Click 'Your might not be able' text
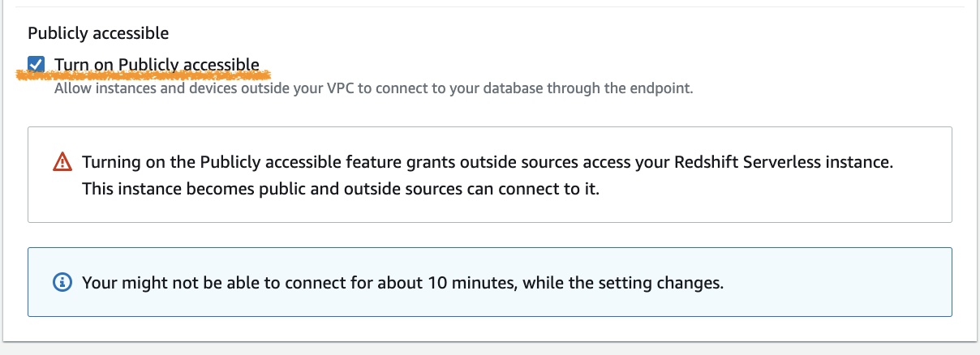 click(156, 283)
